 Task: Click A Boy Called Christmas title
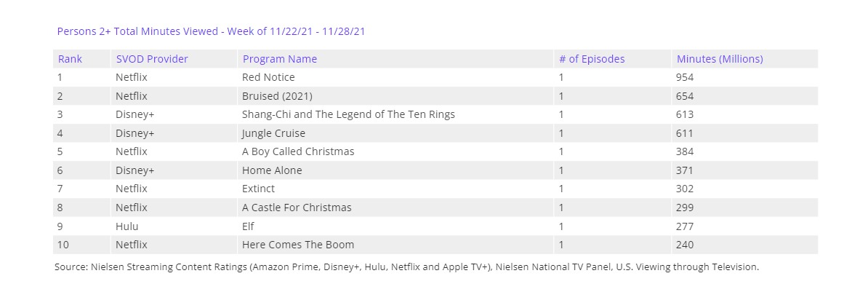coord(298,151)
